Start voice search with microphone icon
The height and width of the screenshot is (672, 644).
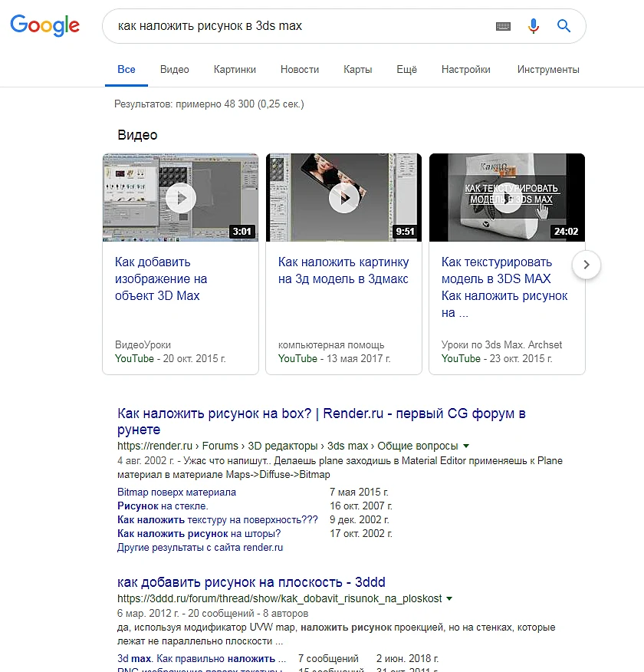[533, 26]
